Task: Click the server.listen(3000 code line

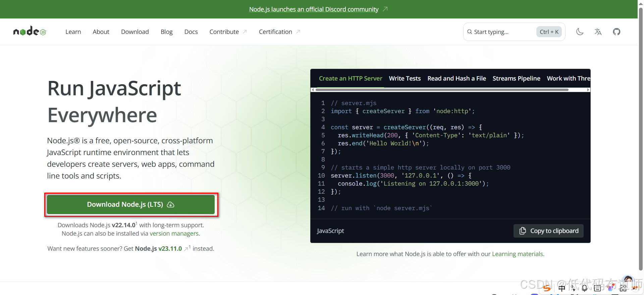Action: coord(401,176)
